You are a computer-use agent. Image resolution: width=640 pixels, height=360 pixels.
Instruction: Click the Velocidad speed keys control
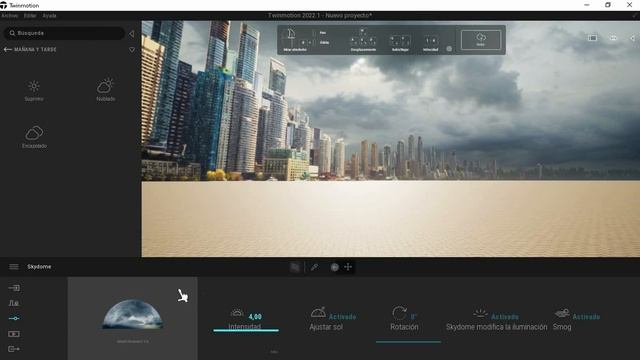pos(430,43)
